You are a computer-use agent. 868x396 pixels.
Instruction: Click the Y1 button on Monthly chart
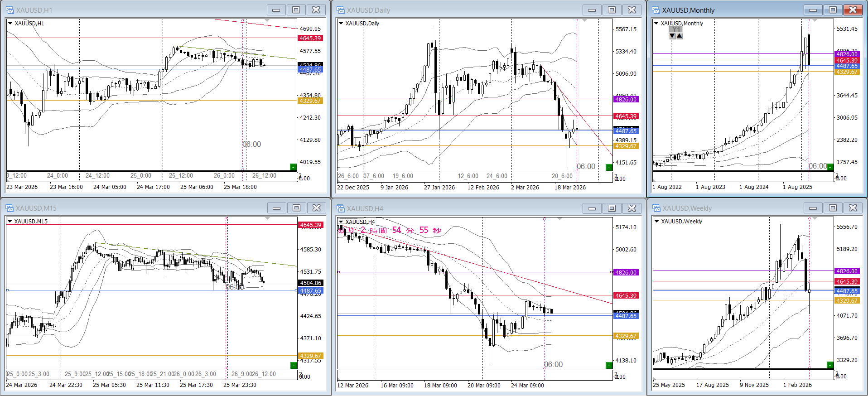pos(676,29)
